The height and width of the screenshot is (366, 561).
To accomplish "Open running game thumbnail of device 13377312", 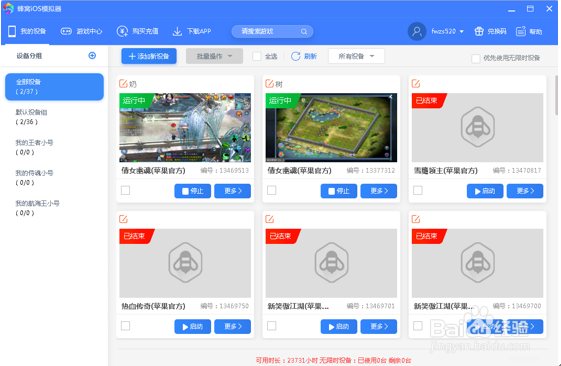I will coord(331,128).
